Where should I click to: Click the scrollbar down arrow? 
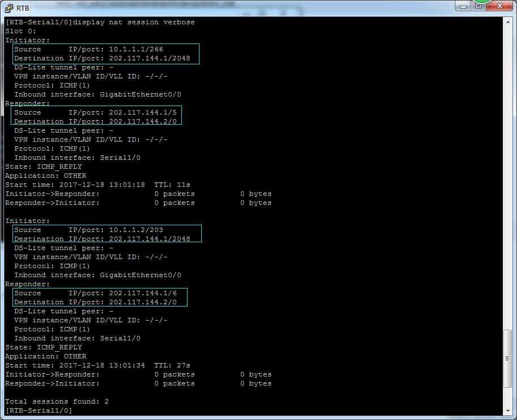pos(508,411)
